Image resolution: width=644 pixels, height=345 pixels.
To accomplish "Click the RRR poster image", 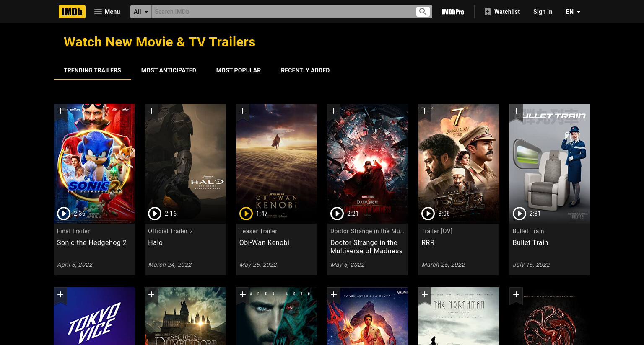I will click(459, 163).
